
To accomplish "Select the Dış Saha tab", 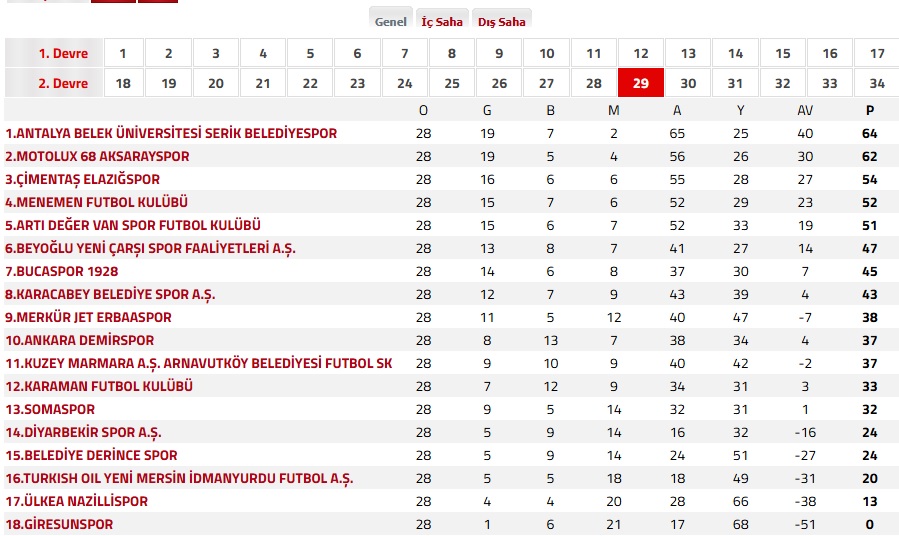I will point(502,21).
